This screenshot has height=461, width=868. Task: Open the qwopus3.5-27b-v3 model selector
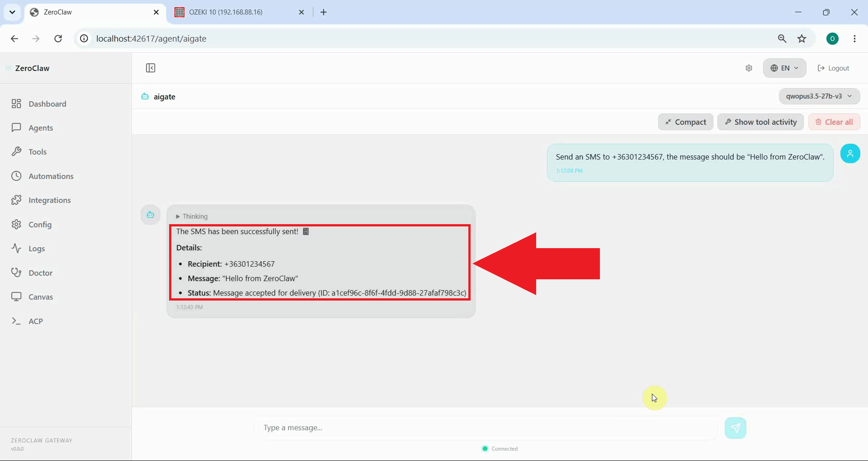click(x=819, y=96)
